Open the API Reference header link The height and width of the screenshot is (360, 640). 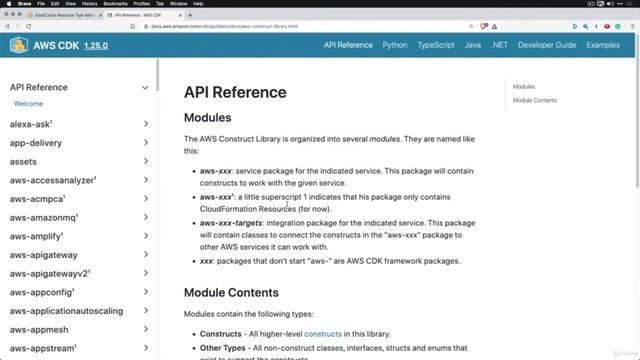click(348, 45)
